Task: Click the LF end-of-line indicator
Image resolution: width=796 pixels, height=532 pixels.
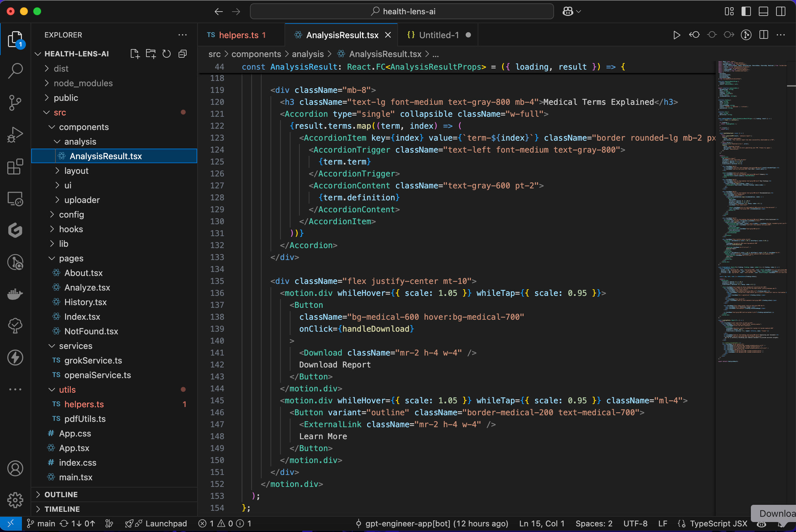Action: coord(663,523)
